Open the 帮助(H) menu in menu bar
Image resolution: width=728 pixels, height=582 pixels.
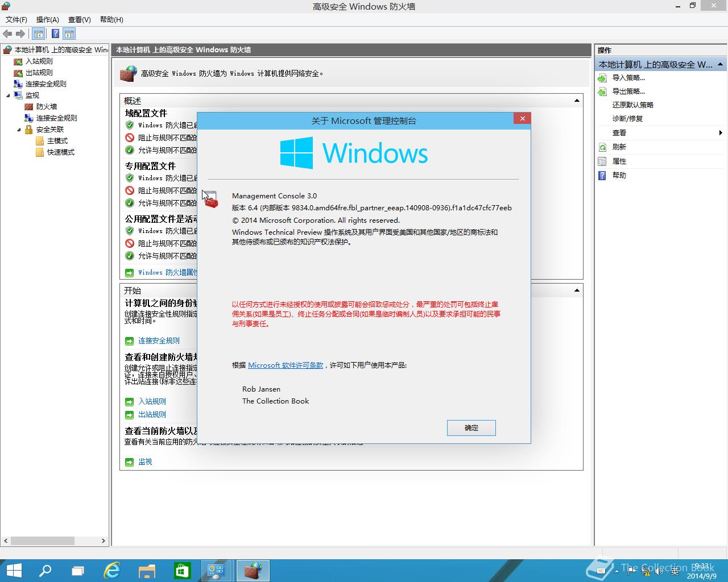click(111, 19)
